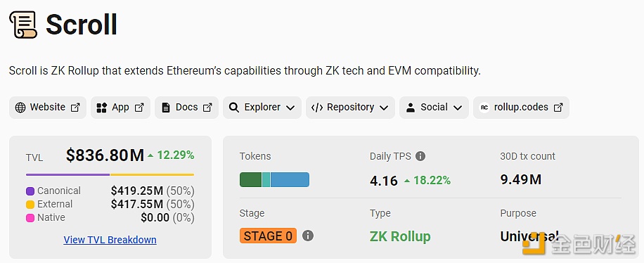Image resolution: width=644 pixels, height=263 pixels.
Task: Open the View TVL Breakdown link
Action: point(110,240)
